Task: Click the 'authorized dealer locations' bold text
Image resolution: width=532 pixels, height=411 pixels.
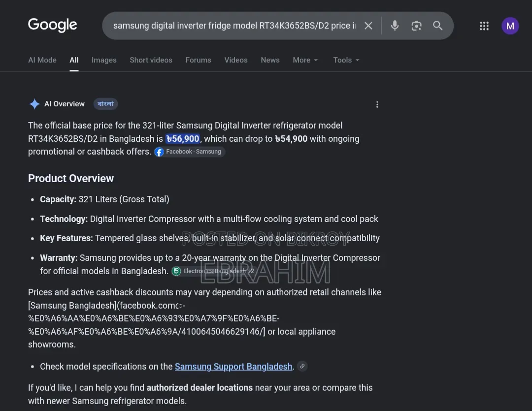Action: tap(199, 387)
